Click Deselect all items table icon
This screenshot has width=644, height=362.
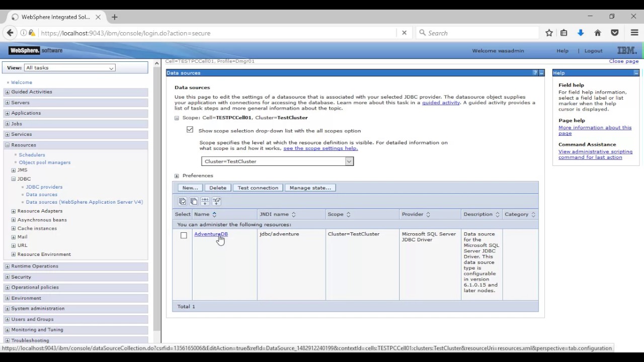click(x=194, y=201)
